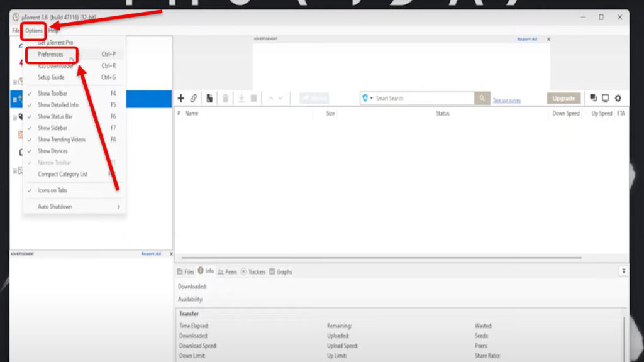This screenshot has height=362, width=644.
Task: Open the Trackers tab
Action: click(x=253, y=271)
